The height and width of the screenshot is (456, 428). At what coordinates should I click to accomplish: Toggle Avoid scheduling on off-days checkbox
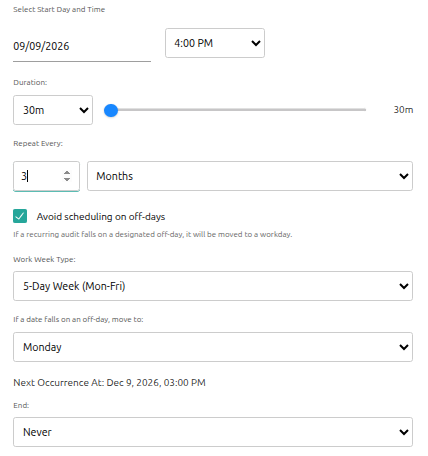point(20,216)
